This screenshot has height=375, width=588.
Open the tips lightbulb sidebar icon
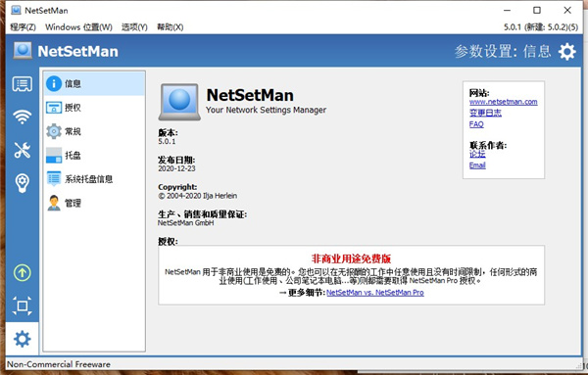(23, 183)
